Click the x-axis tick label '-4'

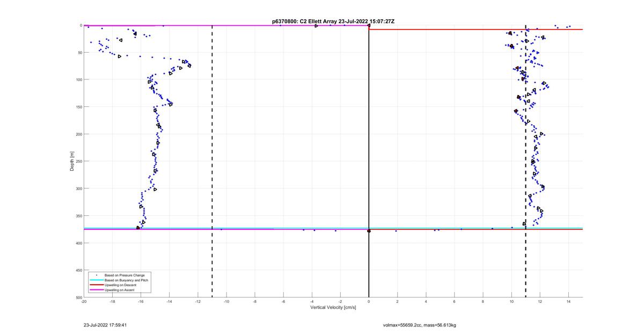tap(312, 301)
